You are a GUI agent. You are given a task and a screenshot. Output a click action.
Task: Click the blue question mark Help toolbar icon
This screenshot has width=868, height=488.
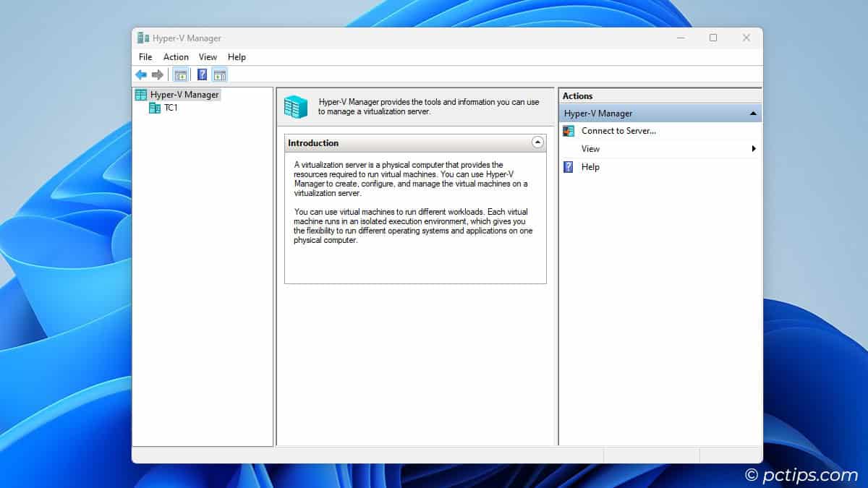click(200, 74)
